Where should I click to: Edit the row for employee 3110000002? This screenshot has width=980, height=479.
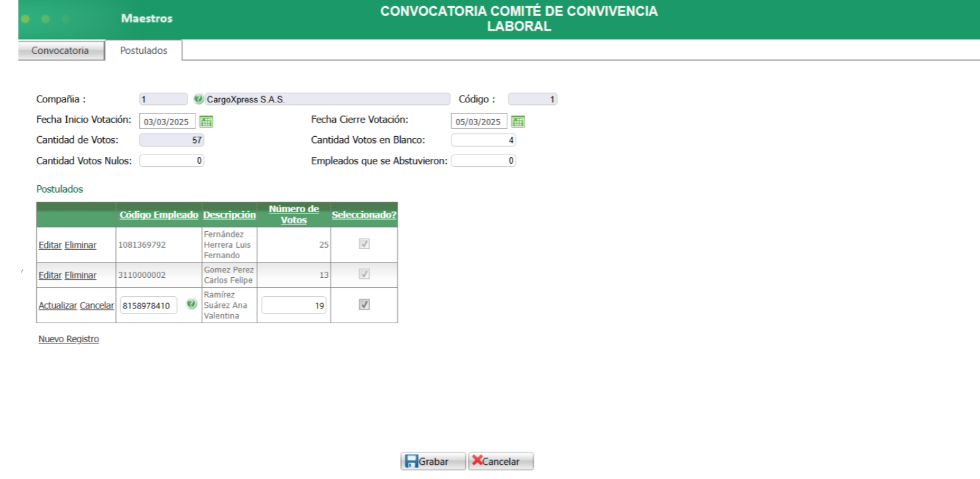coord(50,275)
